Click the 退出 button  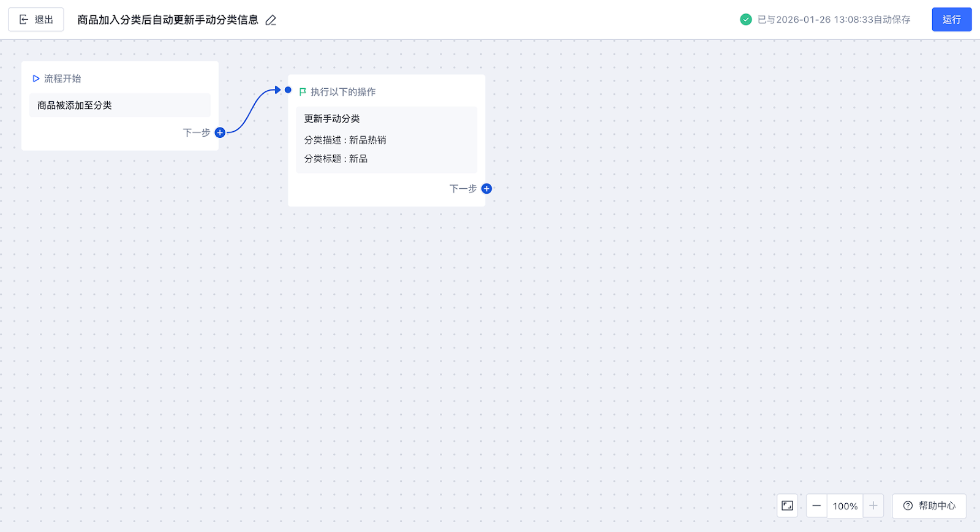(x=36, y=20)
